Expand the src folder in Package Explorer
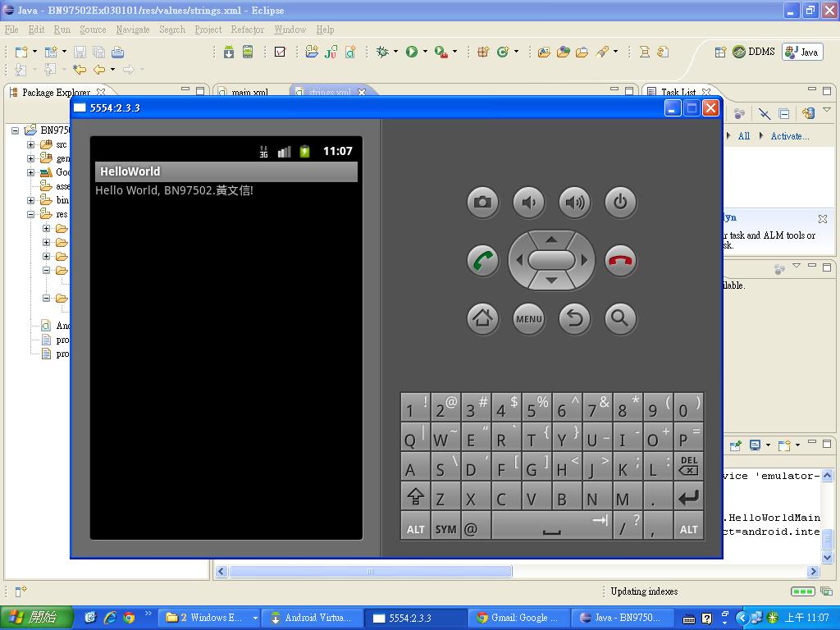Viewport: 840px width, 630px height. click(x=31, y=144)
